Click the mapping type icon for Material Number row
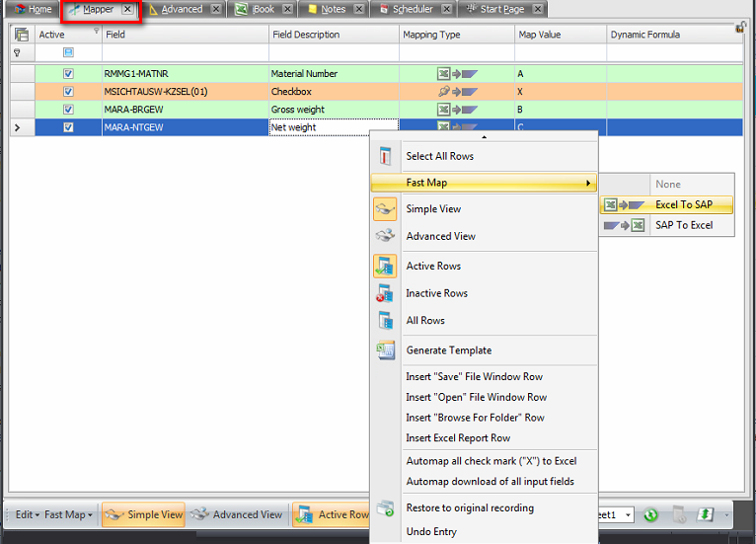This screenshot has width=756, height=544. tap(457, 74)
